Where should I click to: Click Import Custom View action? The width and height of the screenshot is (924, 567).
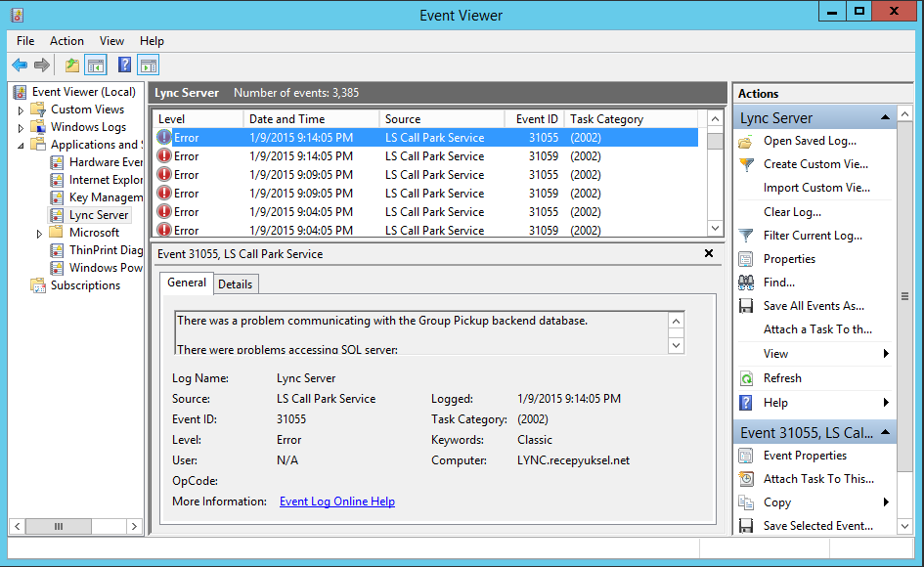816,188
